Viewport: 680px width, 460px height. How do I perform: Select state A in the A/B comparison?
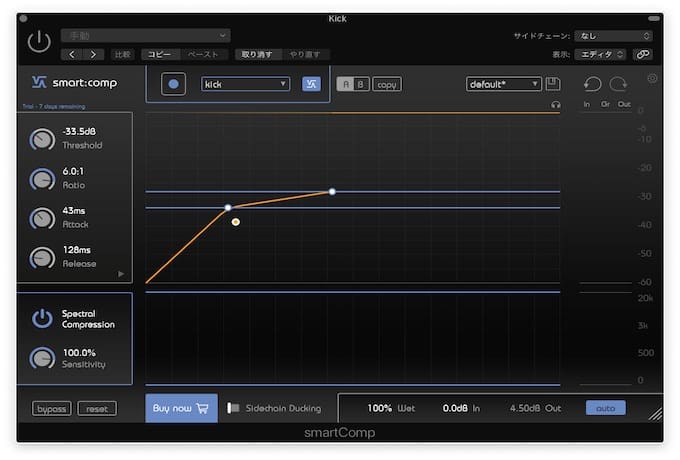343,84
